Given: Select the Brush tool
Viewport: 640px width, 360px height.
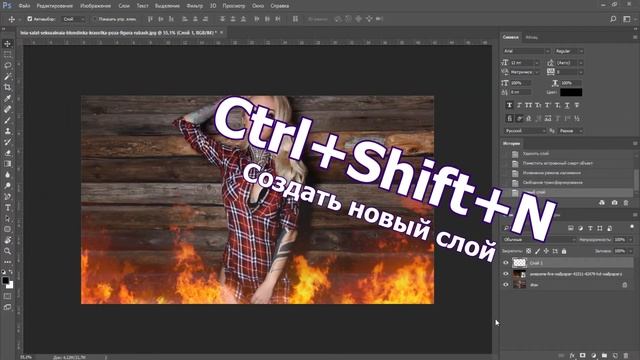Looking at the screenshot, I should (x=7, y=120).
